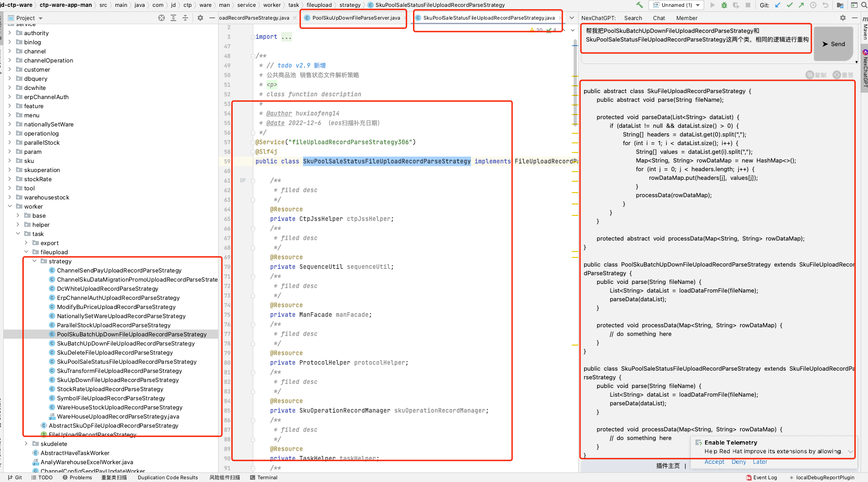
Task: Open the Chat tab in NexChatGPT
Action: 659,18
